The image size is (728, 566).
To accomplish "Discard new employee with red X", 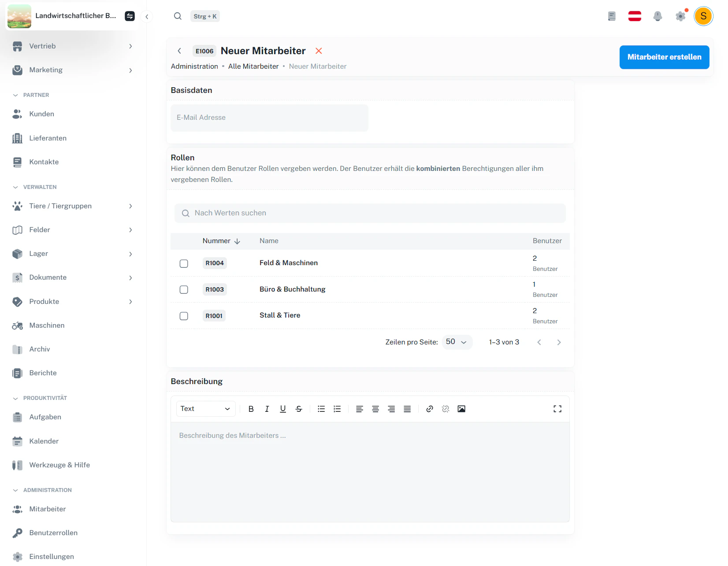I will click(319, 51).
